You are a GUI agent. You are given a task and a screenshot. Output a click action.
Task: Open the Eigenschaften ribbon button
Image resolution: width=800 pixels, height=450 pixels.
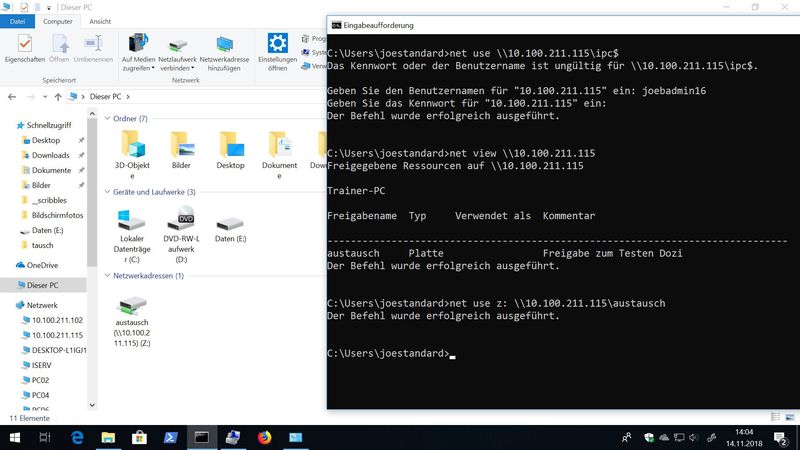(x=24, y=49)
